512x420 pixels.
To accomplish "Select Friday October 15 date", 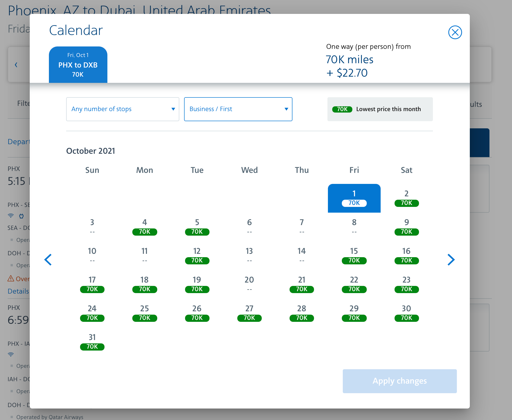I will click(x=354, y=256).
